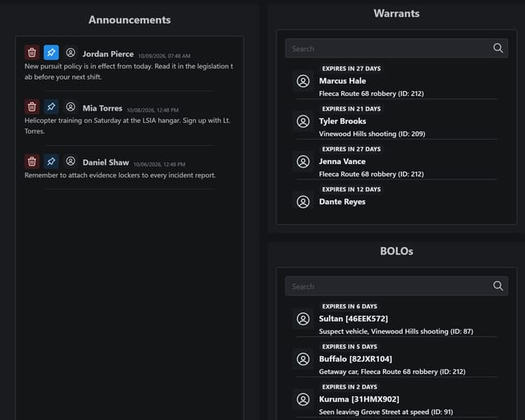Focus the Warrants search field
Viewport: 525px width, 420px height.
(396, 48)
